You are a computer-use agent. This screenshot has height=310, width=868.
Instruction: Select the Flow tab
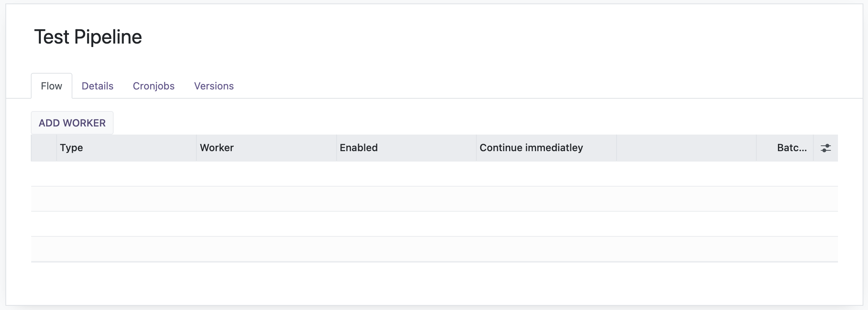[52, 86]
